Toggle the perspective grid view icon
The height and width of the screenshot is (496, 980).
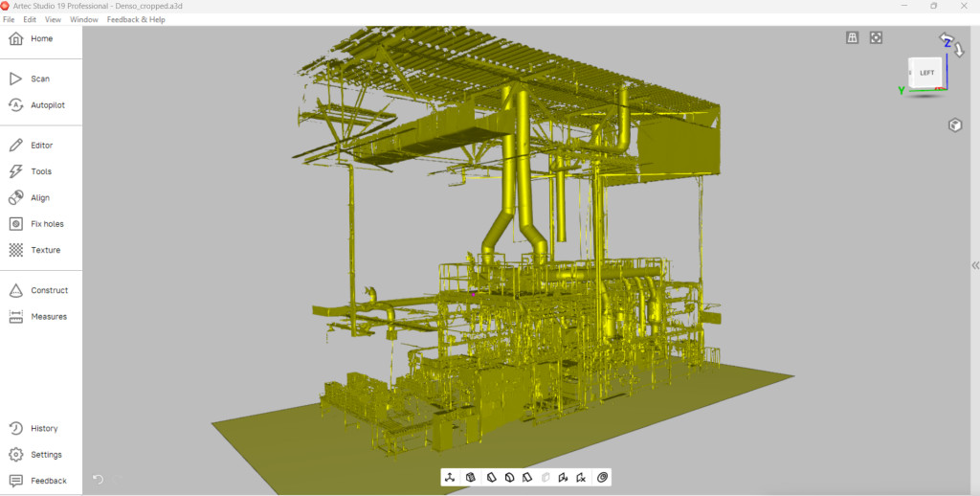click(x=852, y=38)
